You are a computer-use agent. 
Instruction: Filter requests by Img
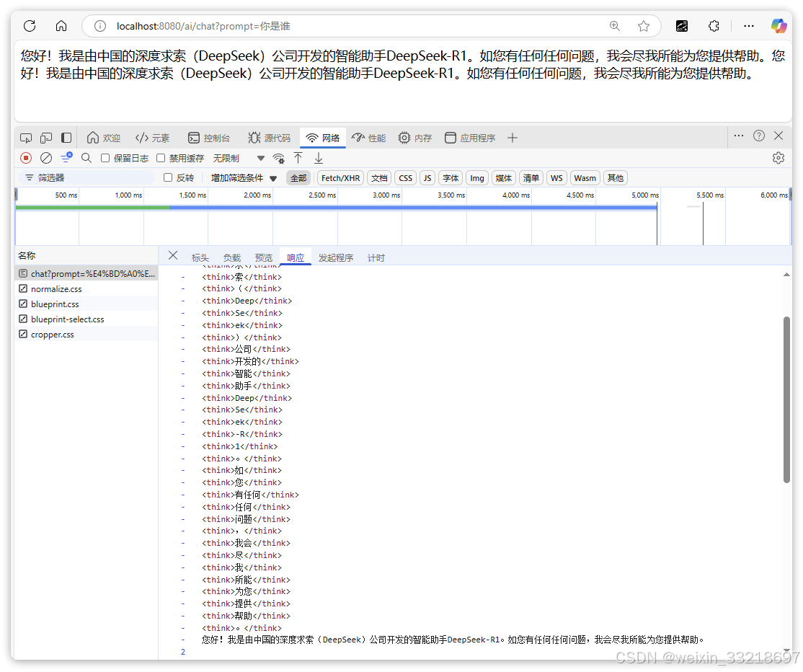click(477, 178)
